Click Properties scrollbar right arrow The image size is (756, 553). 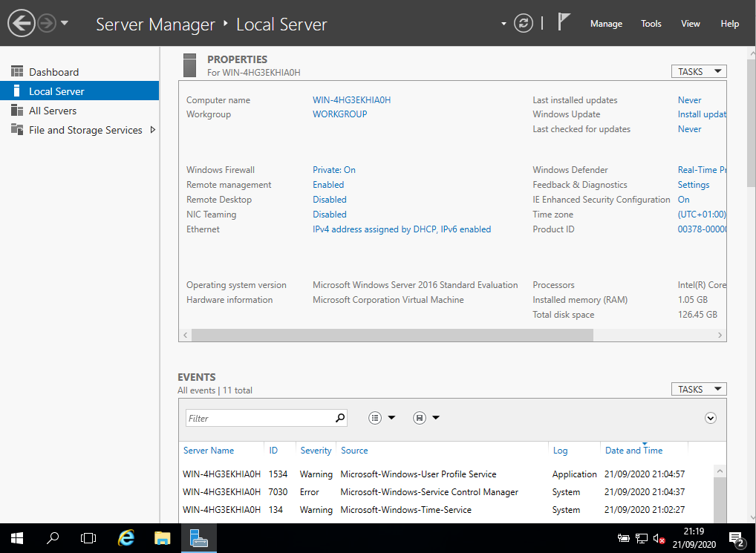720,336
